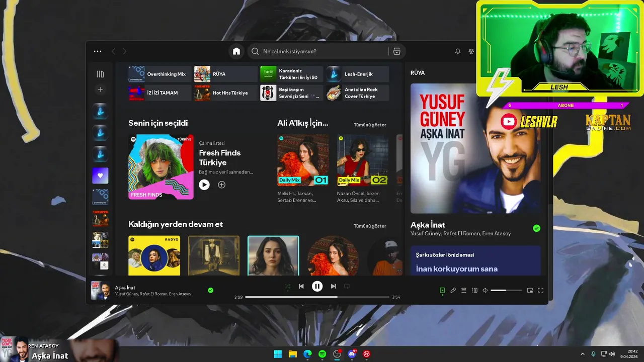Open File Explorer from the taskbar

[292, 354]
